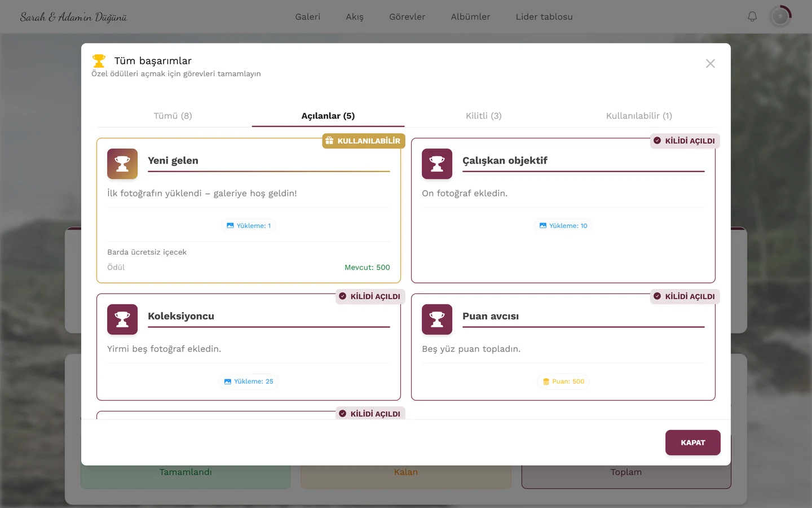The height and width of the screenshot is (508, 812).
Task: Navigate to Görevler
Action: click(407, 17)
